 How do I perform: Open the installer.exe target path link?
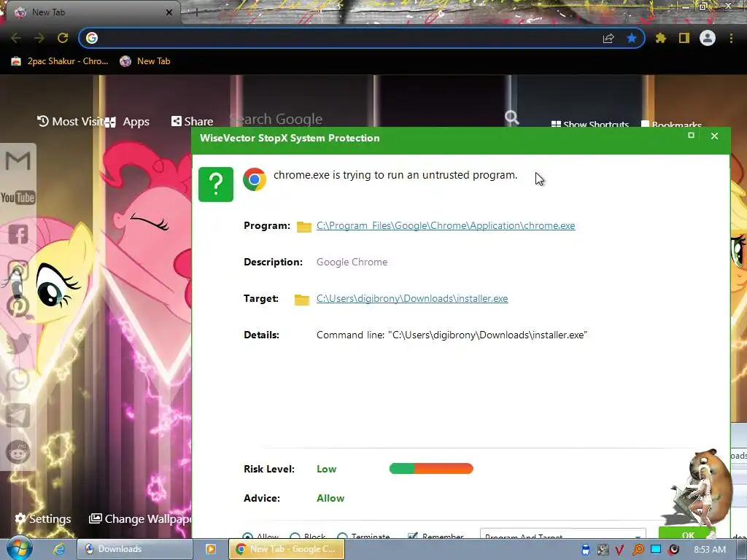click(412, 298)
